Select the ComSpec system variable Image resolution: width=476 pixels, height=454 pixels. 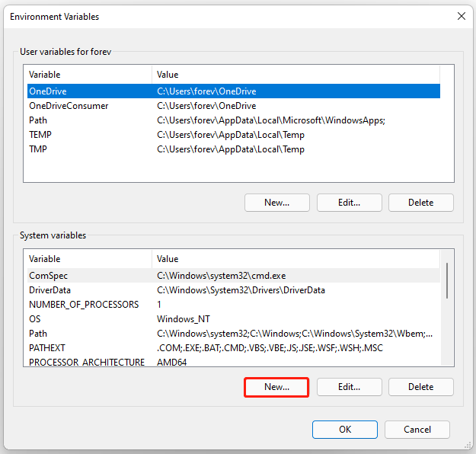point(234,276)
